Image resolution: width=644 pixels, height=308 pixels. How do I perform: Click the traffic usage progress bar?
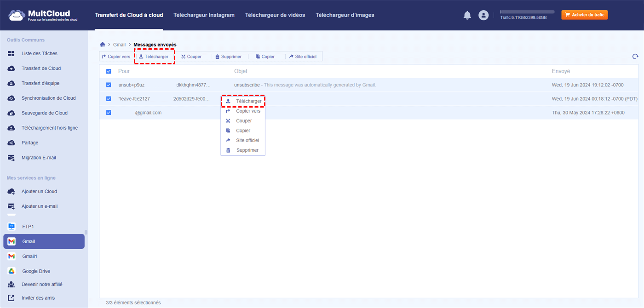pyautogui.click(x=527, y=11)
